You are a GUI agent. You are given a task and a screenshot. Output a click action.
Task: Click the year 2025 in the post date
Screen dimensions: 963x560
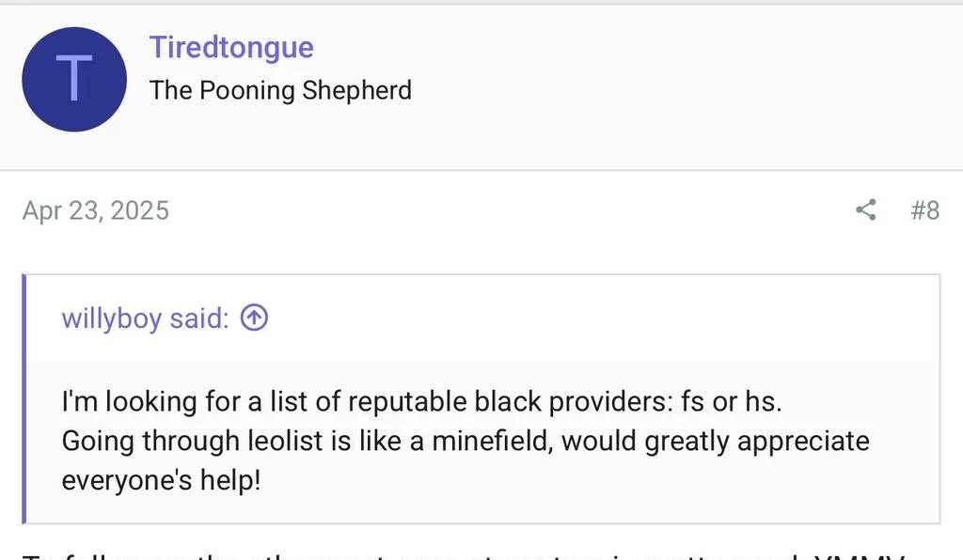(139, 210)
